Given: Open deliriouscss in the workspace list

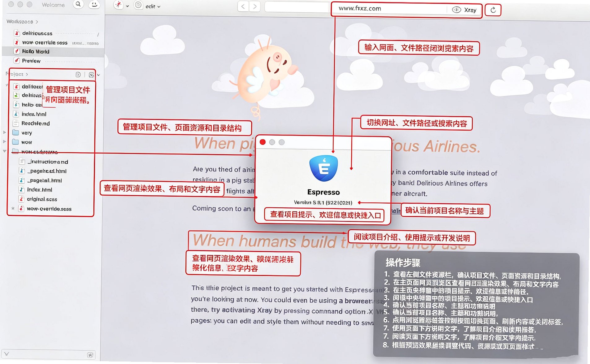Looking at the screenshot, I should 37,33.
